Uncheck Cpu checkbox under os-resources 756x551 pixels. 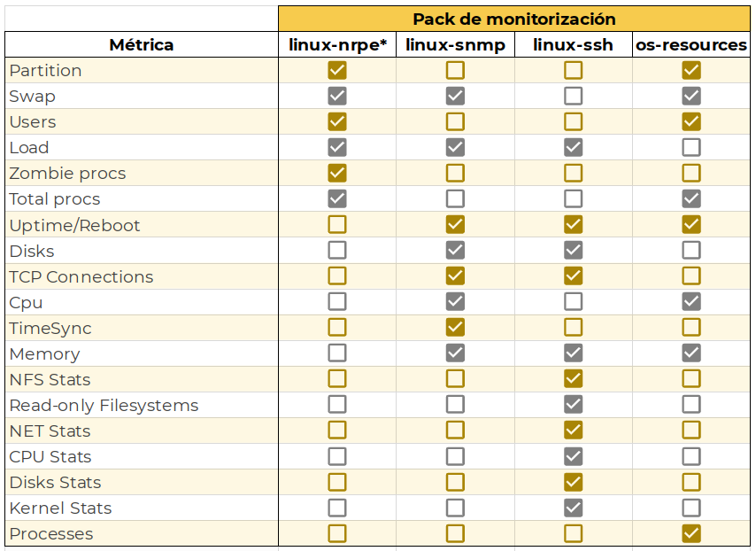point(691,301)
